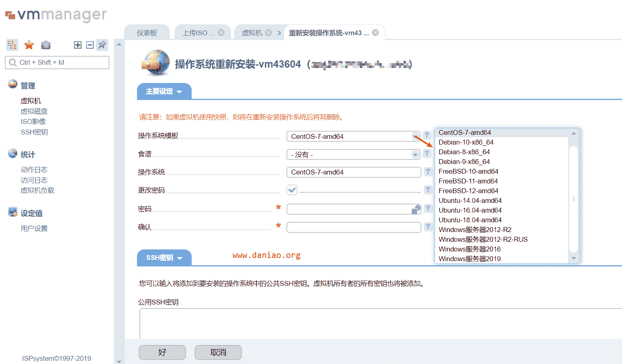Open 虚拟机 in the sidebar menu
The width and height of the screenshot is (622, 364).
(31, 101)
